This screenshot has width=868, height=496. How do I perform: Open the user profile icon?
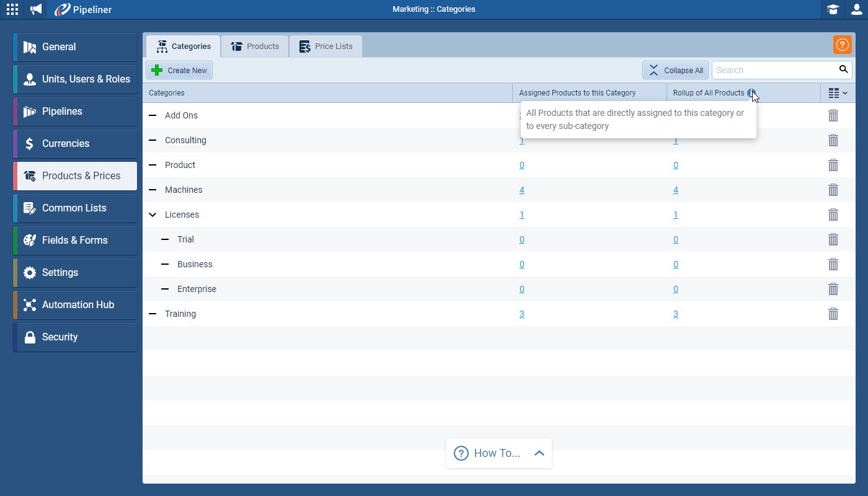tap(856, 9)
